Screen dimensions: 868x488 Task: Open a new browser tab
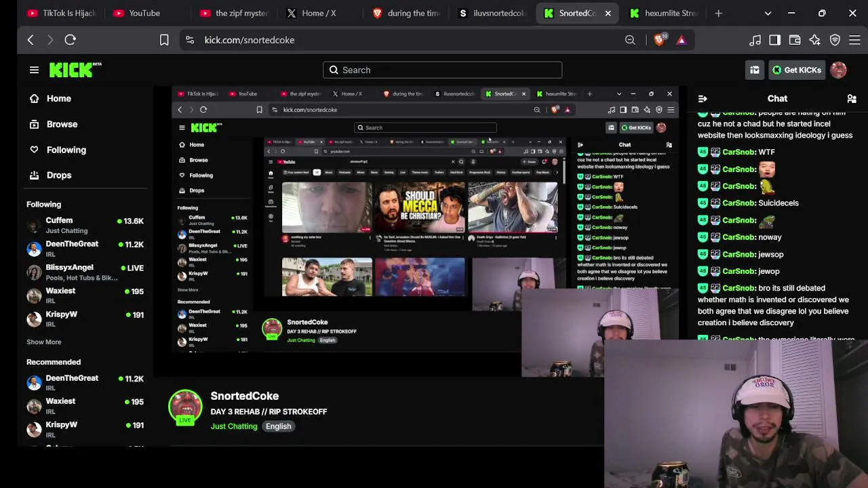[x=719, y=13]
